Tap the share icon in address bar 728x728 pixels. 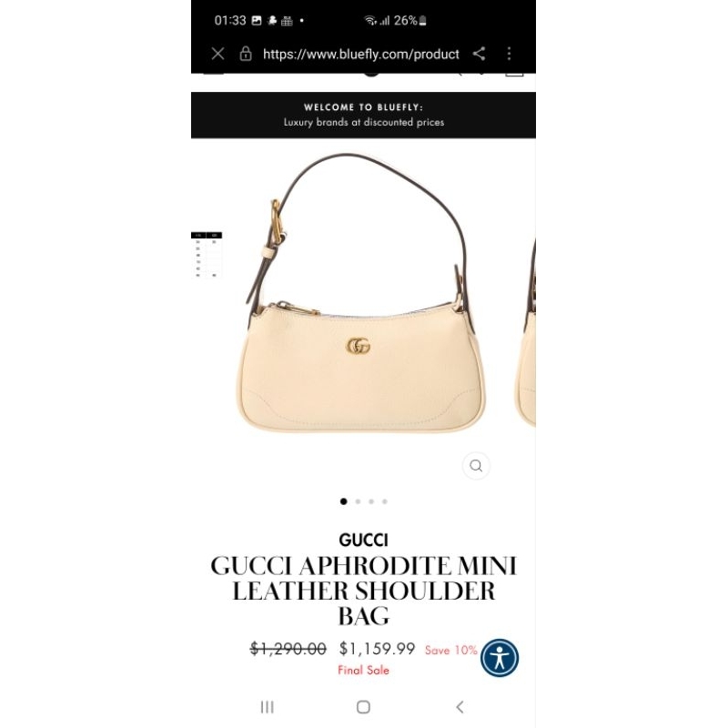click(x=480, y=54)
